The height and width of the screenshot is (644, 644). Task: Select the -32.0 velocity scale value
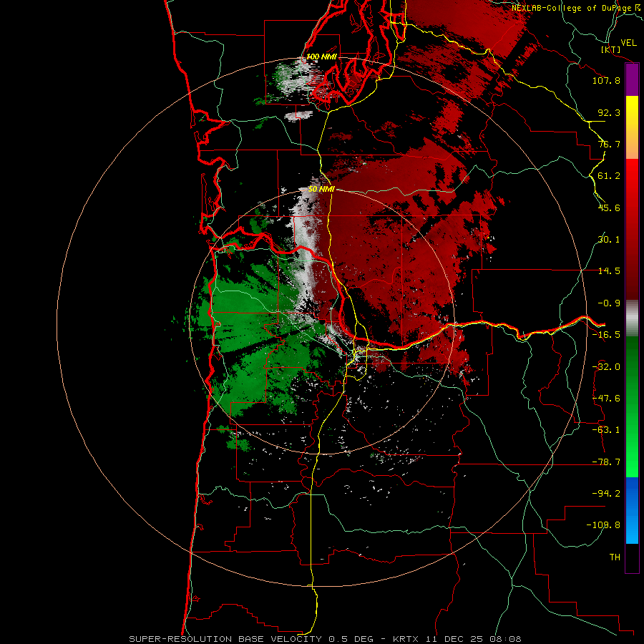606,367
